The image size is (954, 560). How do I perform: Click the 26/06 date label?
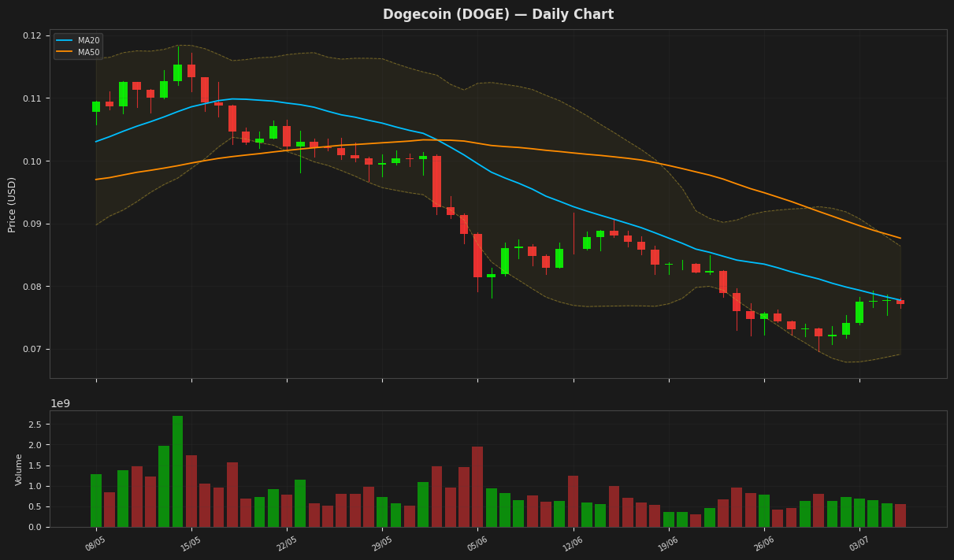[x=763, y=543]
